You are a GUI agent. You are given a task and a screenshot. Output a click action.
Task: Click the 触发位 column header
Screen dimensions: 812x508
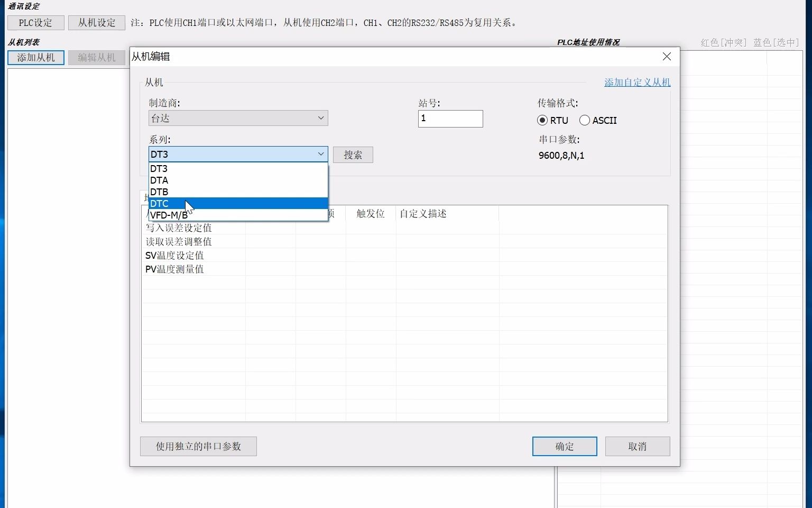pos(371,214)
